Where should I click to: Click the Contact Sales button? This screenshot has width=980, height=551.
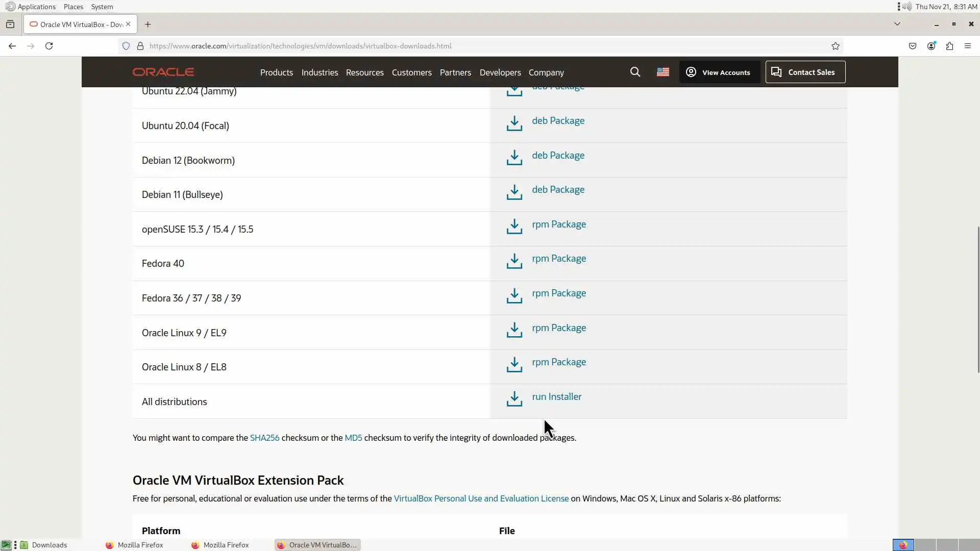click(805, 72)
